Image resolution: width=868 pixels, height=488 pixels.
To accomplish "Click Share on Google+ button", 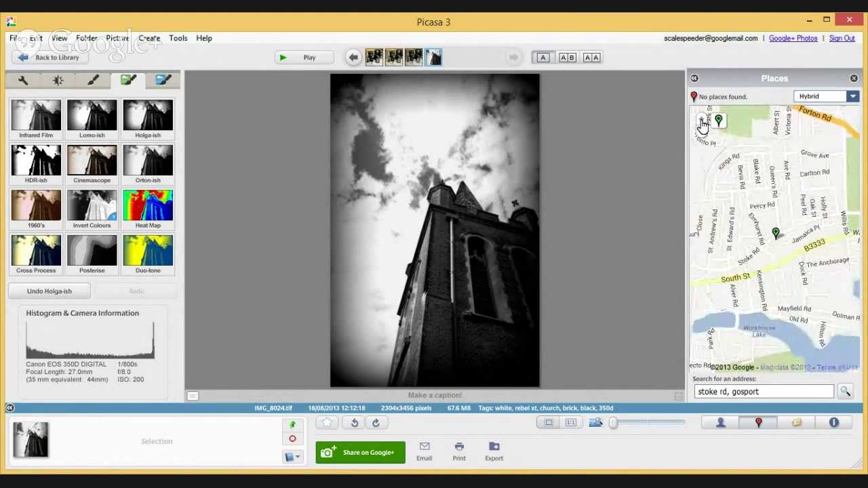I will click(x=360, y=453).
